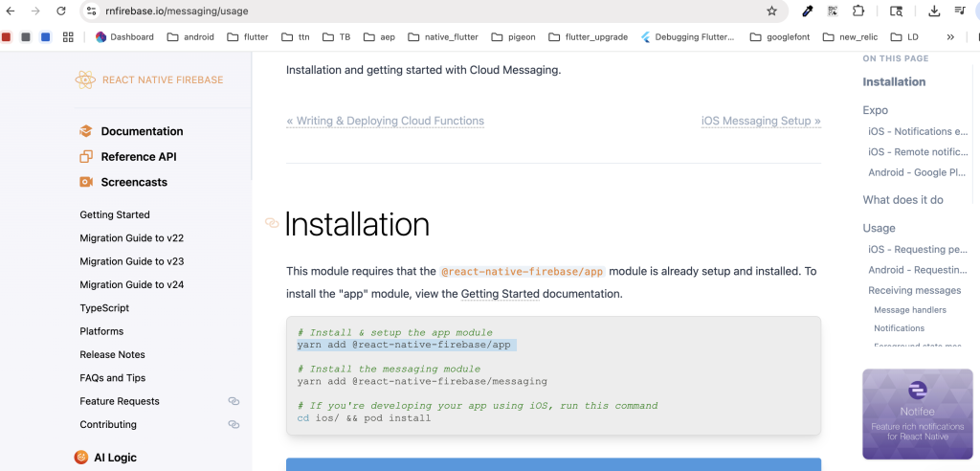Open the Release Notes sidebar page
980x471 pixels.
pos(113,354)
